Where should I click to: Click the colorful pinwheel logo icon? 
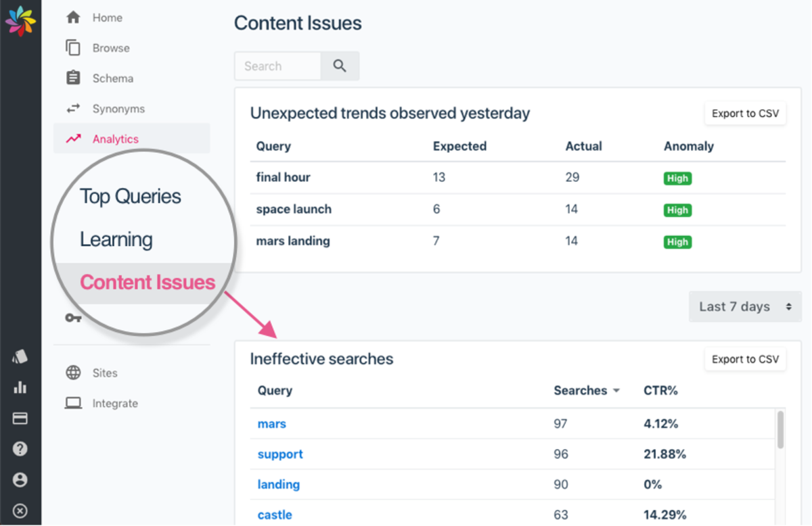point(20,20)
